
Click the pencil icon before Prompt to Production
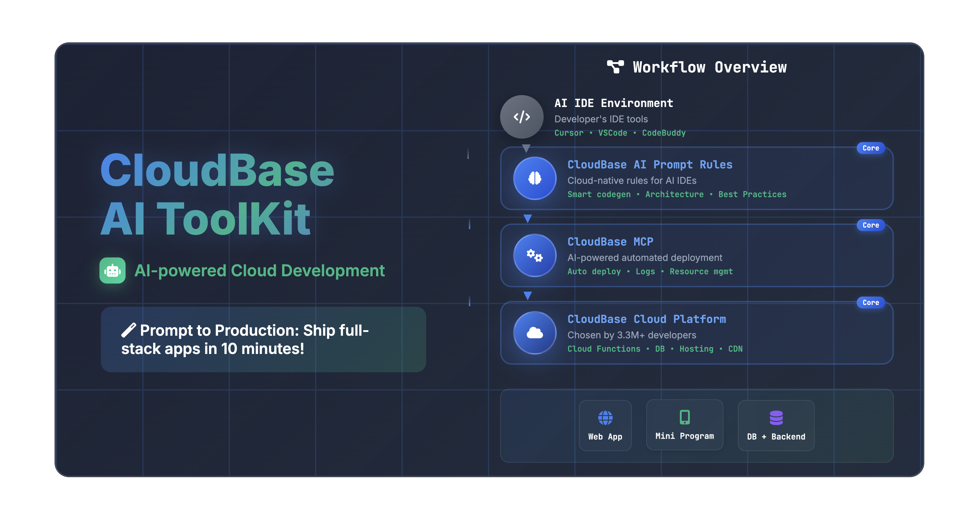pyautogui.click(x=128, y=330)
